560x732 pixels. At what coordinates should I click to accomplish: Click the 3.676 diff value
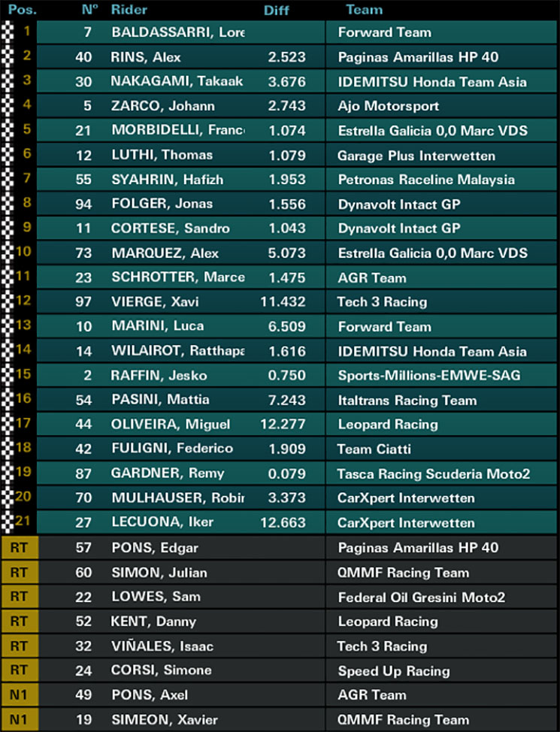pyautogui.click(x=287, y=82)
